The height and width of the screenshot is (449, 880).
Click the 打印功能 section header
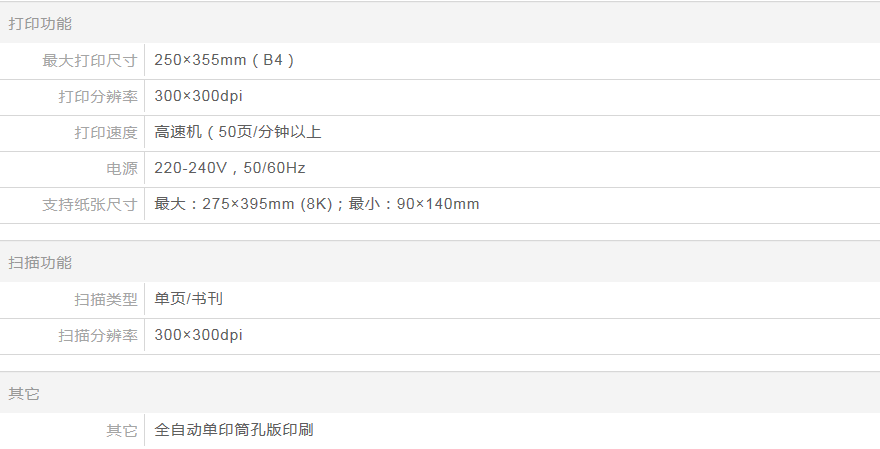click(x=40, y=23)
